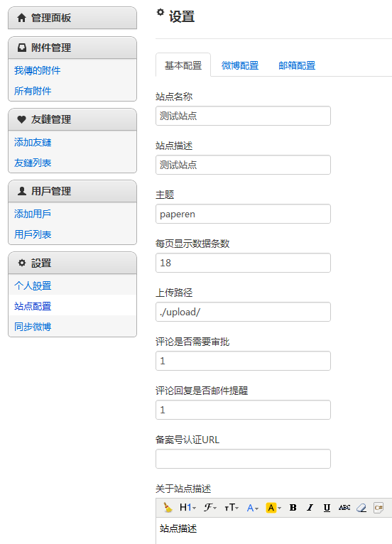
Task: Insert code block with C# icon
Action: 379,508
